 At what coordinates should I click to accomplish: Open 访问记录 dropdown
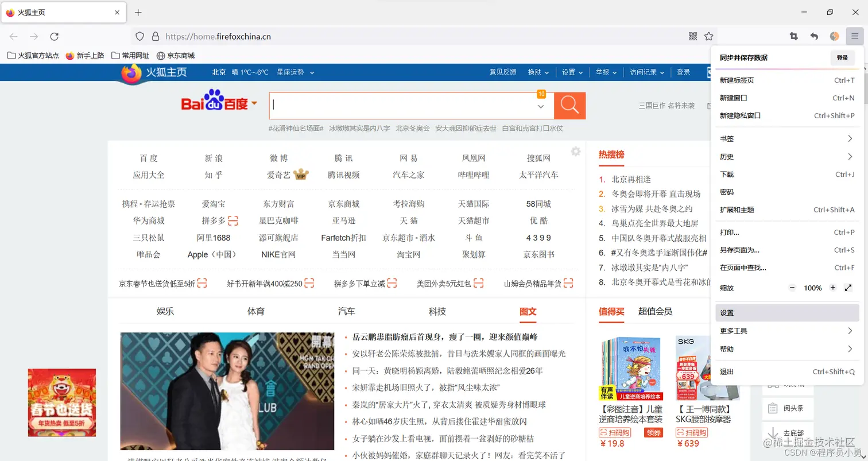pos(647,72)
